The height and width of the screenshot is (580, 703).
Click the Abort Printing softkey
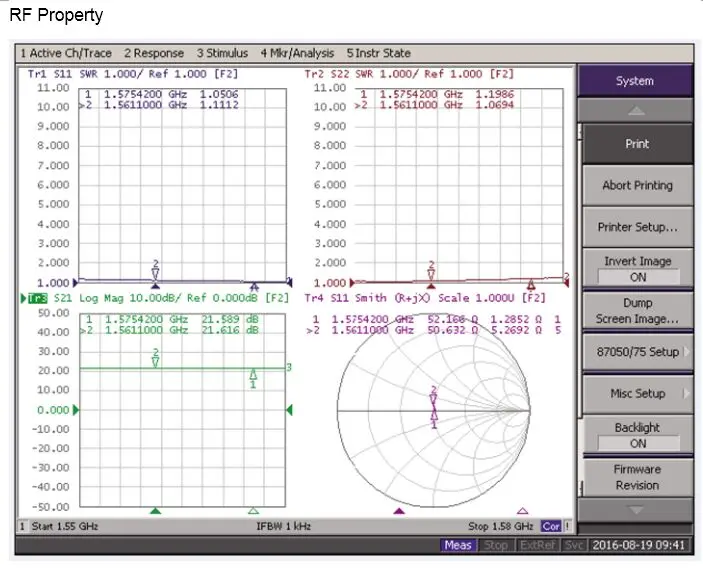[x=637, y=185]
